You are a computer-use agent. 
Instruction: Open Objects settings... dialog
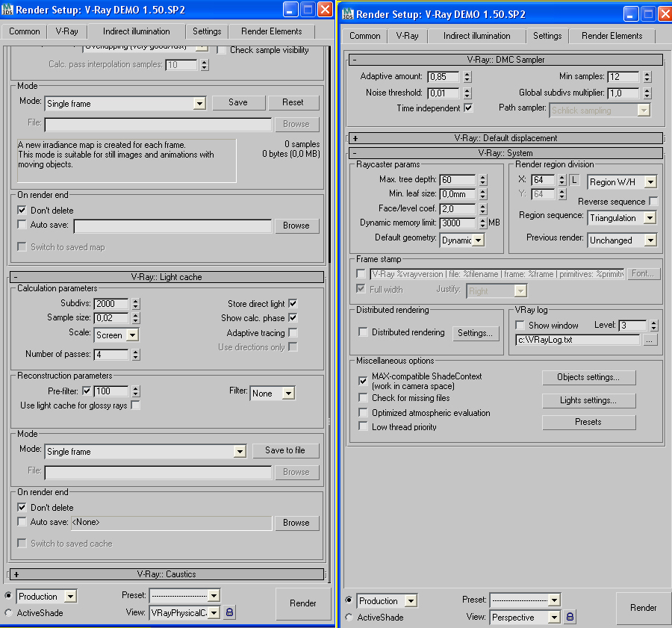click(588, 377)
